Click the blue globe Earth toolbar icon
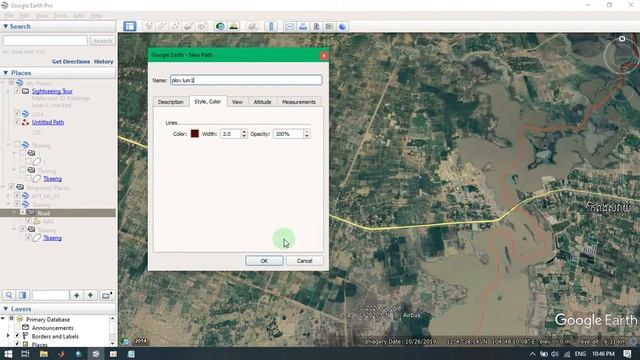This screenshot has height=360, width=640. (x=342, y=27)
